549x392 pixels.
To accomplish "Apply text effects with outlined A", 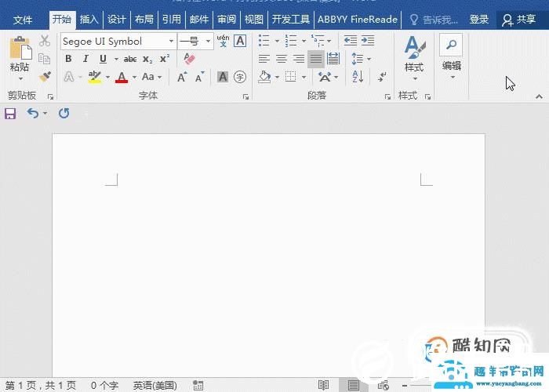I will pos(69,77).
